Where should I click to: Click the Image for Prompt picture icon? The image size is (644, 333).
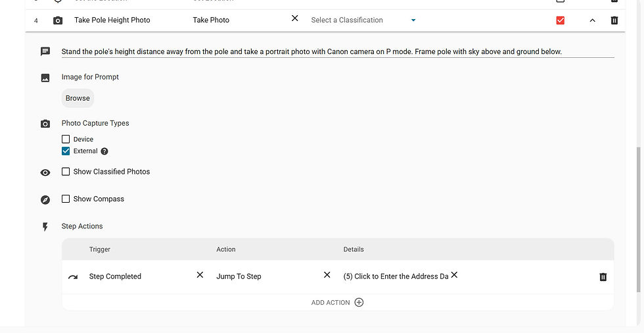click(x=45, y=78)
